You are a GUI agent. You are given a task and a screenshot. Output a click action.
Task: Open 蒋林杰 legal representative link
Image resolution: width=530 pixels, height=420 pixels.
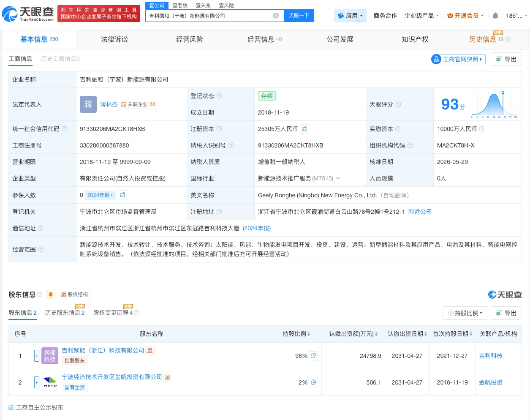click(x=109, y=104)
